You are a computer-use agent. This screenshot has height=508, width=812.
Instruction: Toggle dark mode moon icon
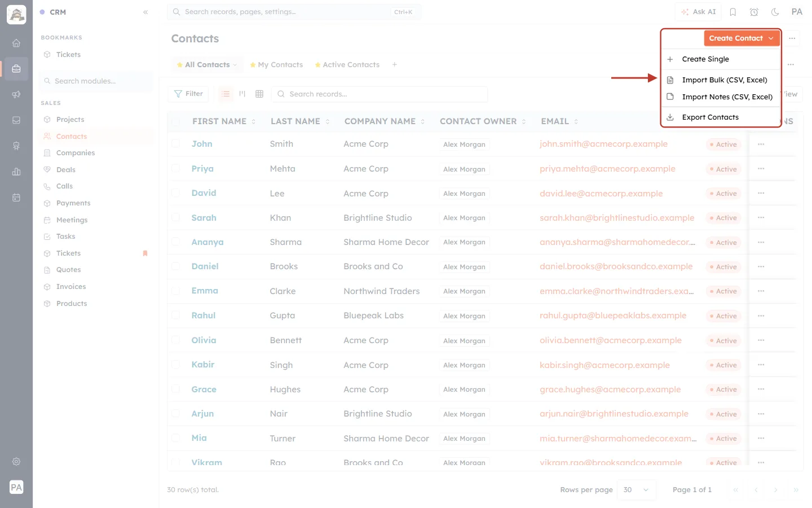[775, 12]
